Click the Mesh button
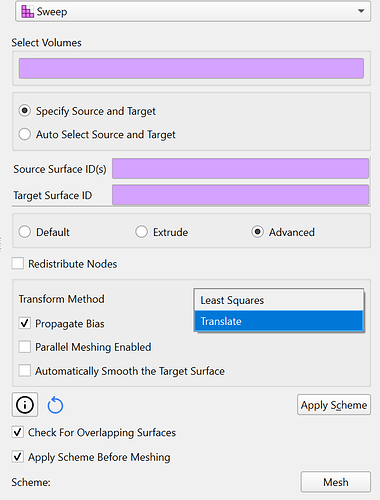Viewport: 380px width, 500px height. (x=336, y=482)
